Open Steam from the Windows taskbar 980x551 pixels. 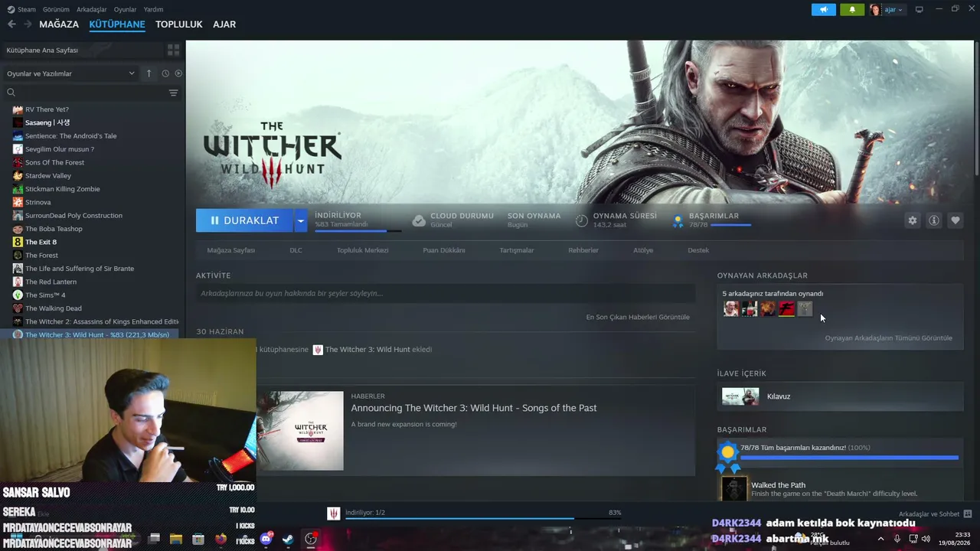coord(288,539)
